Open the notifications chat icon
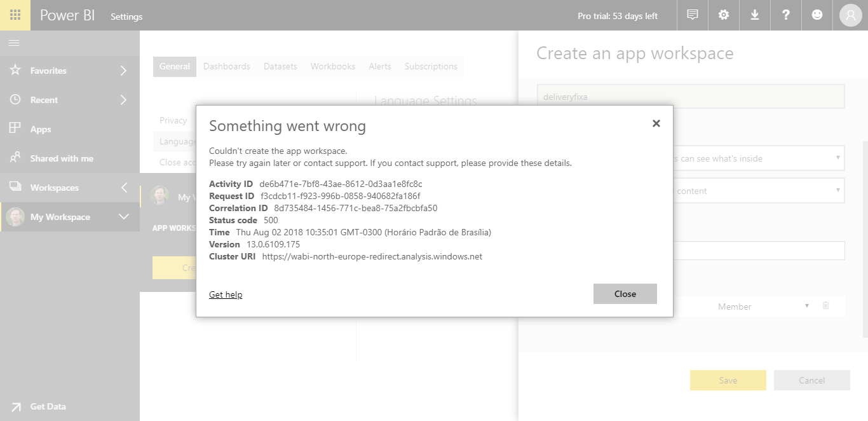Image resolution: width=868 pixels, height=421 pixels. 693,15
